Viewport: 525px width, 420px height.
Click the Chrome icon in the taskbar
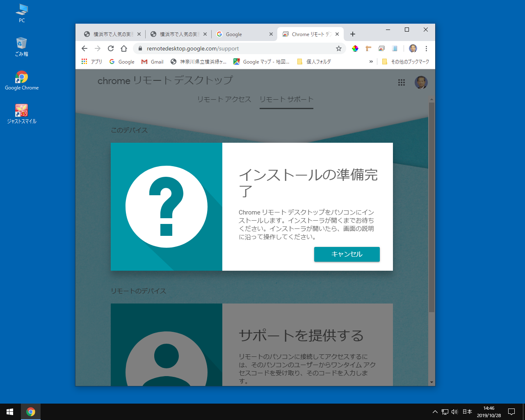pyautogui.click(x=31, y=412)
